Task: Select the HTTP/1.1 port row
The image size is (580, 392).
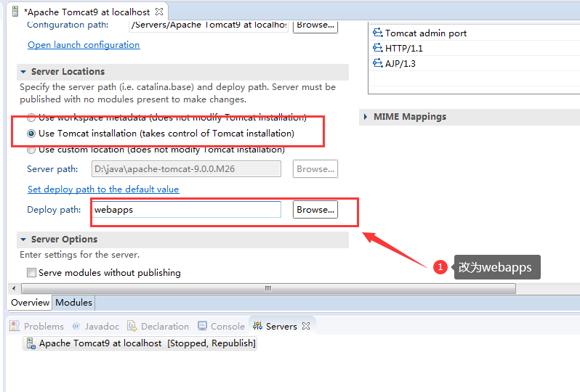Action: pyautogui.click(x=475, y=48)
